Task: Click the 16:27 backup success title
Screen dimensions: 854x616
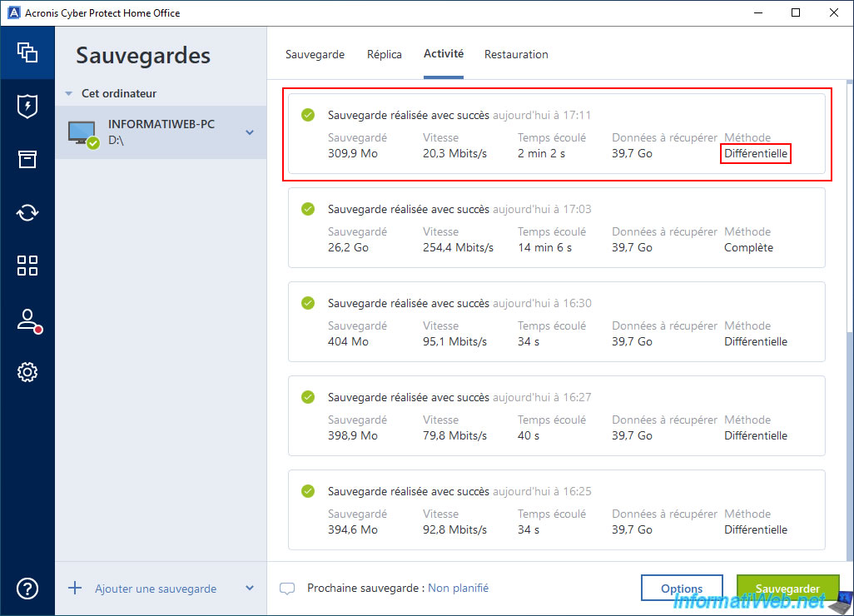Action: click(x=409, y=397)
